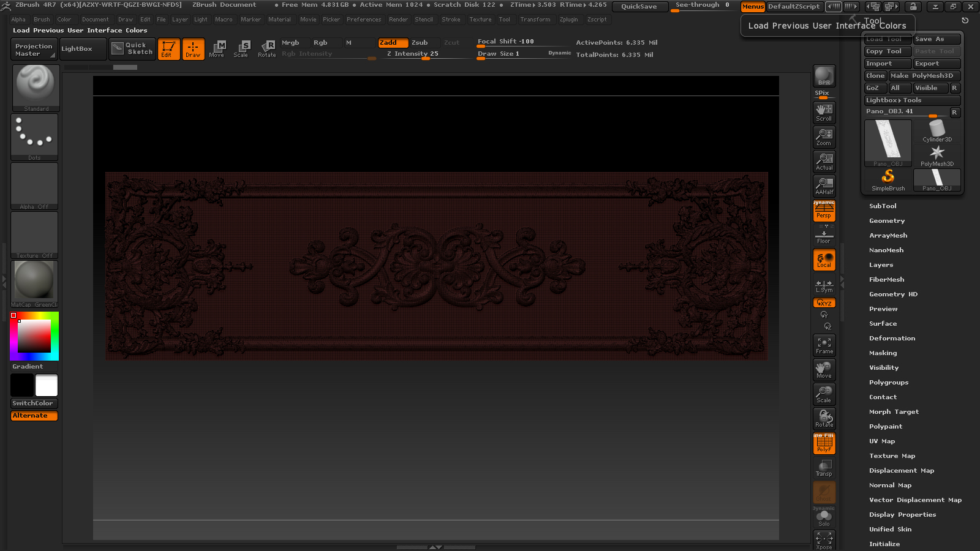Click the Scroll document icon
980x551 pixels.
(x=824, y=113)
